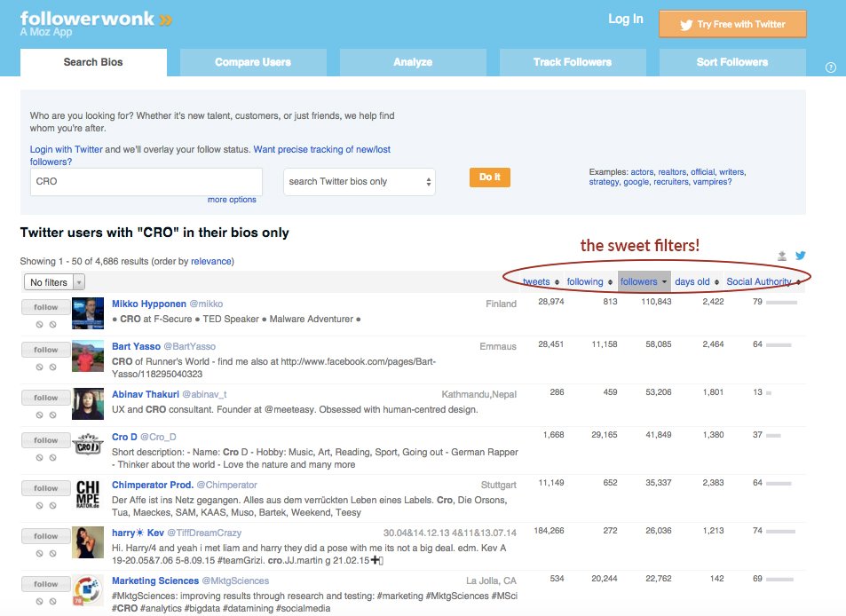Click the relevance order link
This screenshot has height=616, width=846.
click(211, 261)
